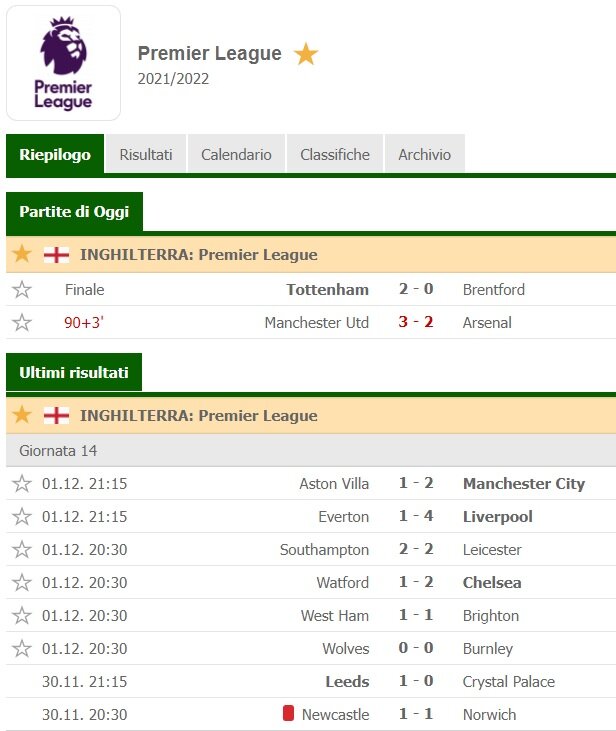The width and height of the screenshot is (616, 731).
Task: Click star in Partite di Oggi league header
Action: coord(22,255)
